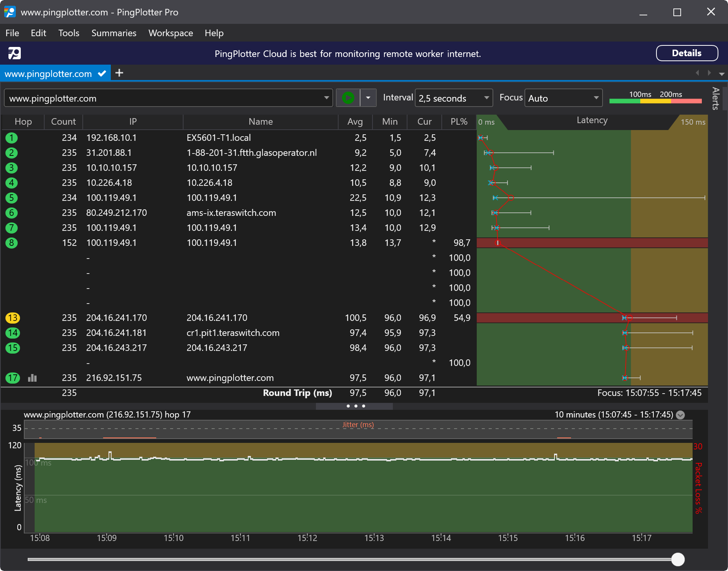Select the 1-88-201-31.ftth.glasoperator.nl name cell
This screenshot has width=728, height=571.
click(x=252, y=153)
